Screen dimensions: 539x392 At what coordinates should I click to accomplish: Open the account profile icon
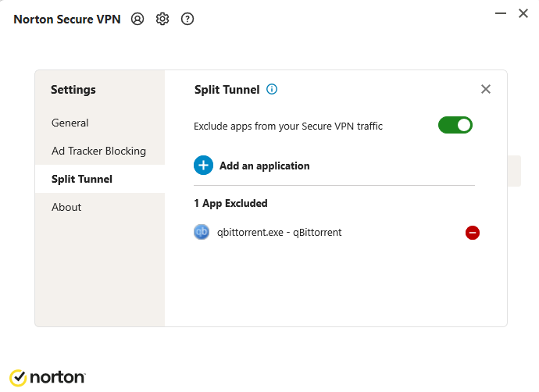coord(137,20)
